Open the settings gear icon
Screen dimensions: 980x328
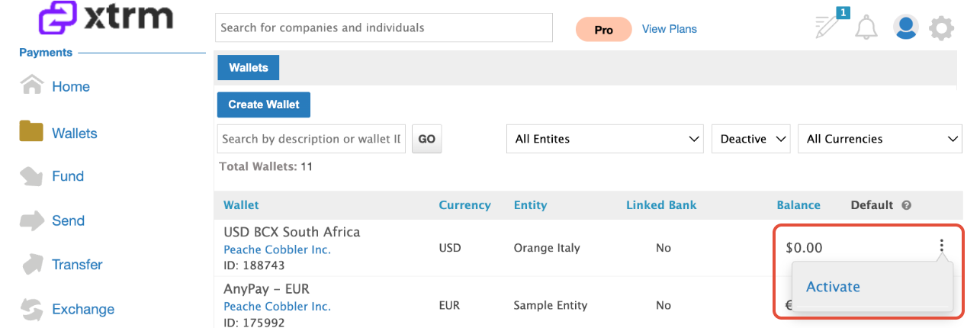(x=941, y=29)
